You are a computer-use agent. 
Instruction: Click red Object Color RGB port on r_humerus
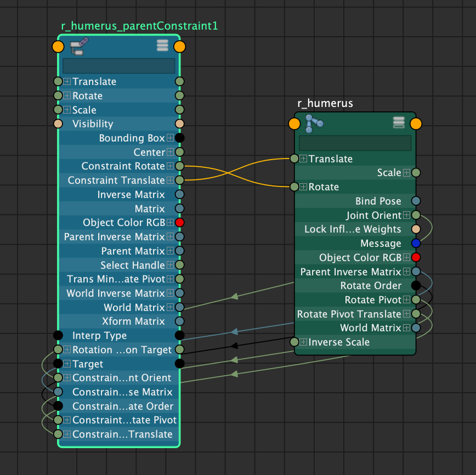tap(416, 257)
